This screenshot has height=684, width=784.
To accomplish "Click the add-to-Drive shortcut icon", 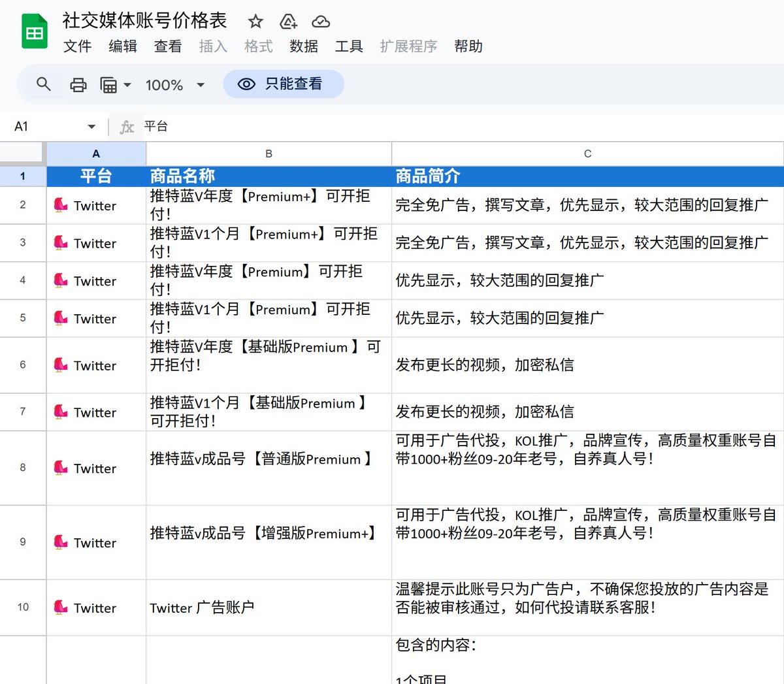I will pos(288,22).
